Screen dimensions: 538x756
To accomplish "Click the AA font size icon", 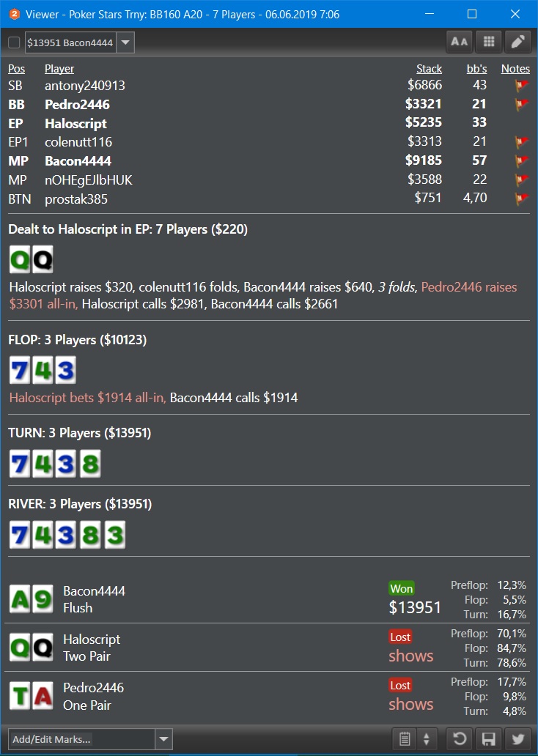I will click(x=460, y=42).
